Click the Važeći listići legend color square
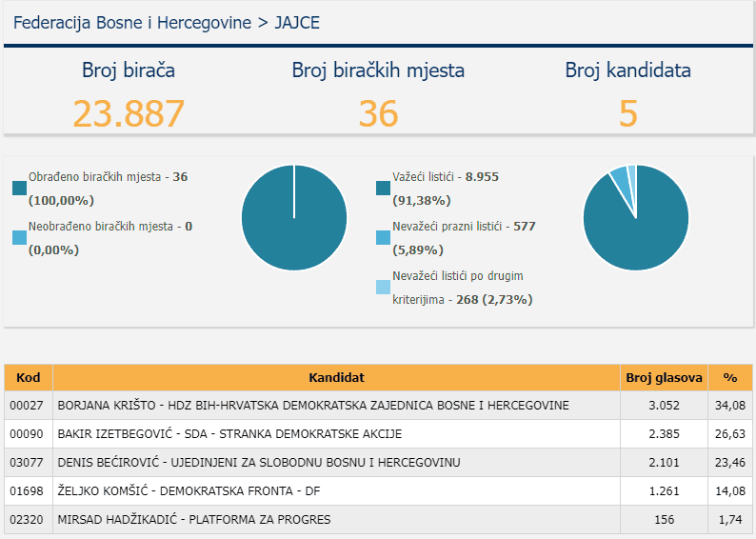Viewport: 756px width, 539px height. point(384,189)
